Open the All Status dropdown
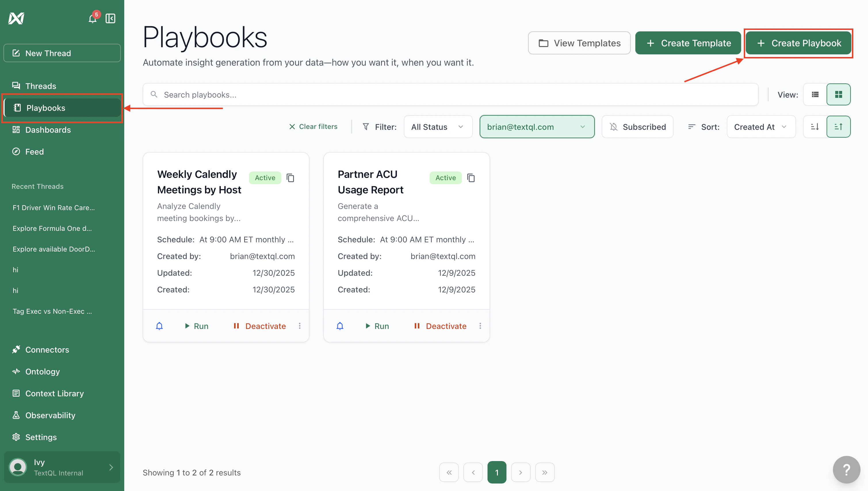Image resolution: width=868 pixels, height=491 pixels. 438,126
